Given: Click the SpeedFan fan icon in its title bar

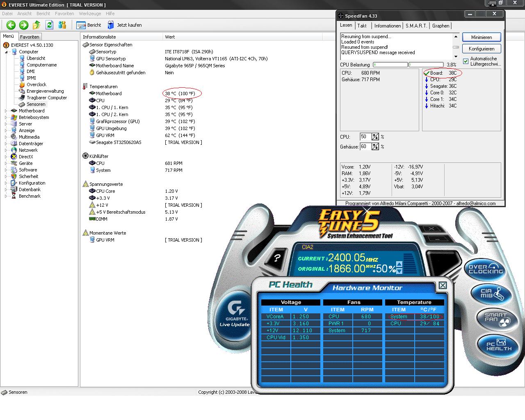Looking at the screenshot, I should pyautogui.click(x=341, y=16).
